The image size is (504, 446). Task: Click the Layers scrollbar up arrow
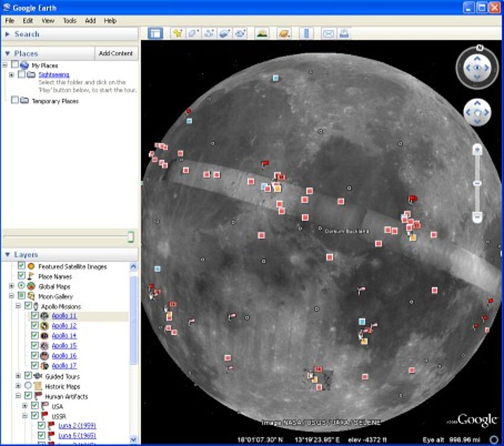pos(133,267)
